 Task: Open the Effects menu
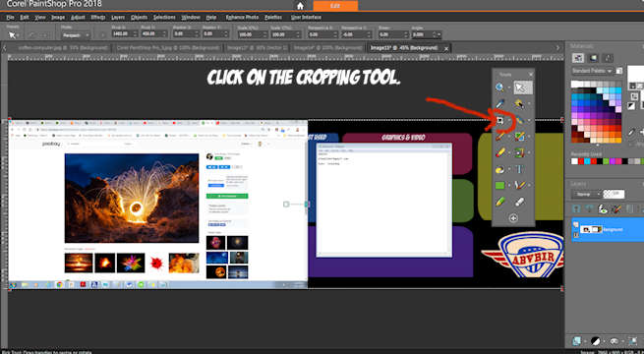98,18
